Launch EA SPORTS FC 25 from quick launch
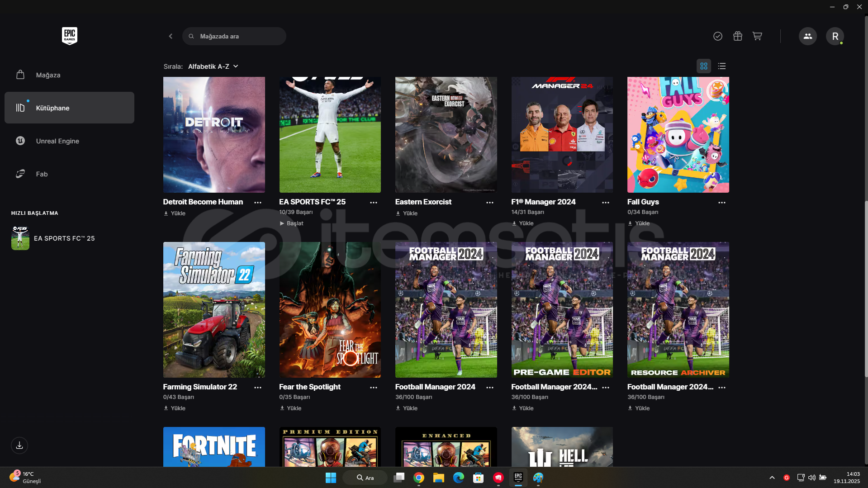Screen dimensions: 868x488 [53, 238]
